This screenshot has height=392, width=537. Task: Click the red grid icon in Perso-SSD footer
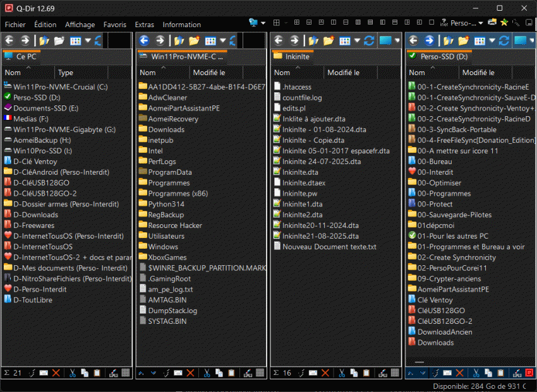(x=529, y=373)
